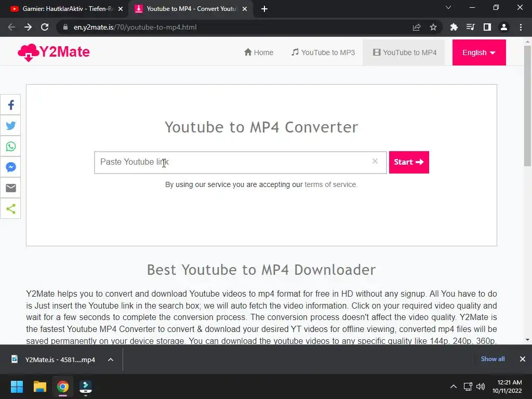This screenshot has width=532, height=399.
Task: Open Chrome three-dot menu
Action: pyautogui.click(x=521, y=27)
